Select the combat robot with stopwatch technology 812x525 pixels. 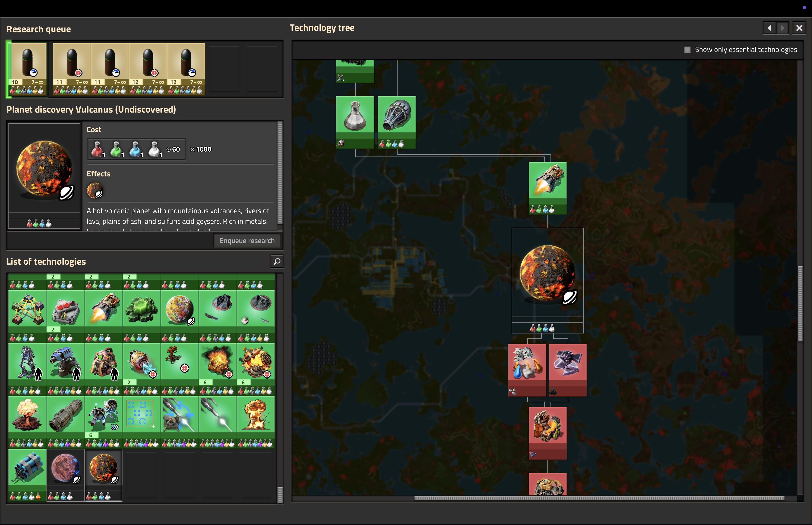(x=256, y=316)
